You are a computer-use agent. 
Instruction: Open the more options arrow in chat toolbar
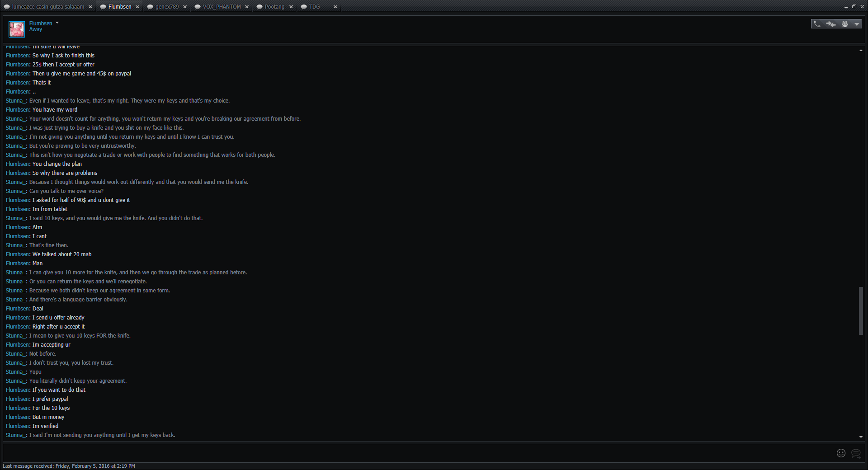pyautogui.click(x=857, y=24)
